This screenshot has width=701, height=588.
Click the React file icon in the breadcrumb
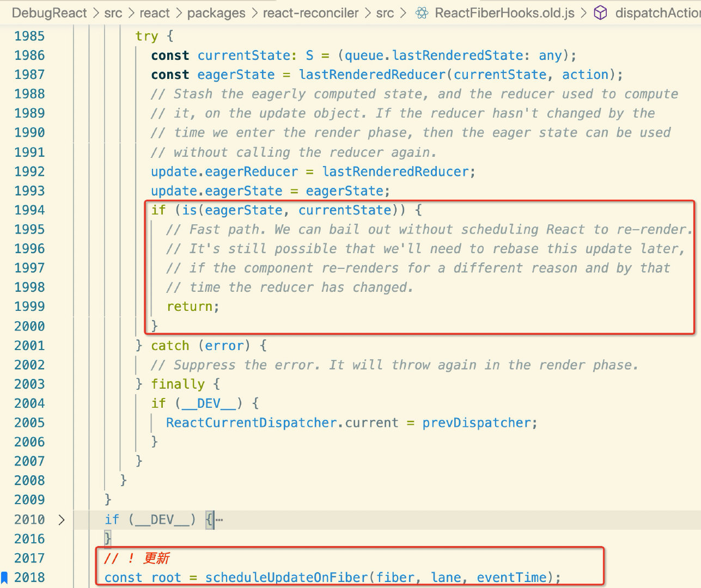point(422,13)
